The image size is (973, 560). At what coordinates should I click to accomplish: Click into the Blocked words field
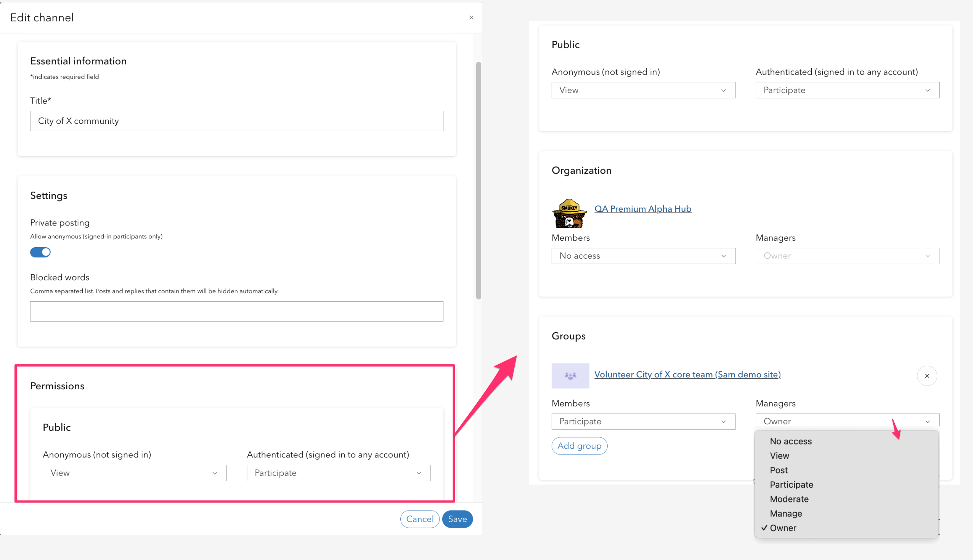236,311
